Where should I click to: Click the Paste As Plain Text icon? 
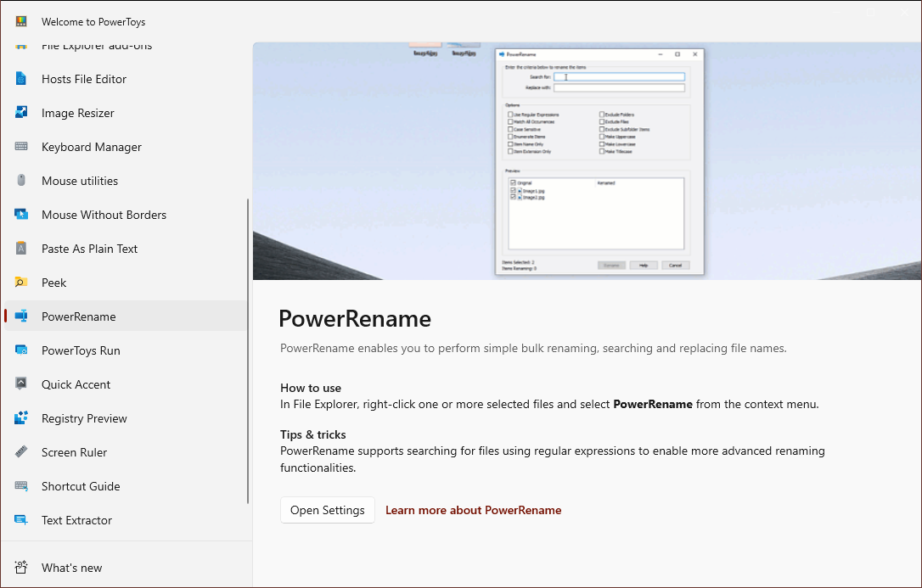click(23, 248)
